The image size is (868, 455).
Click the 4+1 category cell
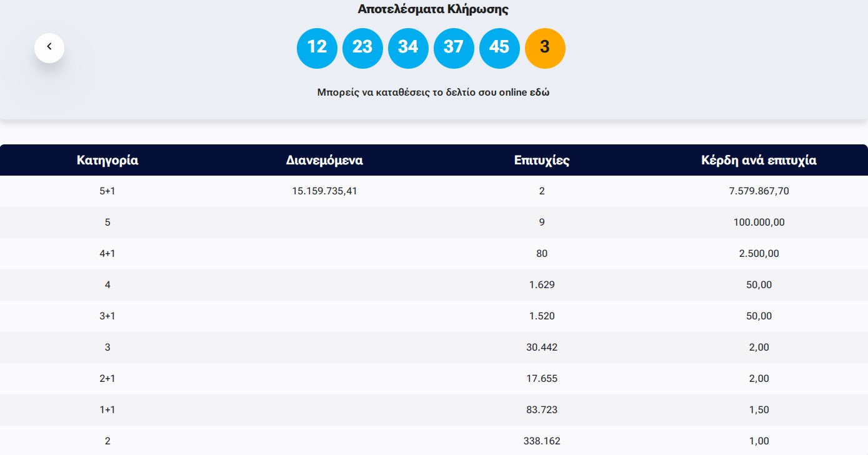pyautogui.click(x=107, y=254)
